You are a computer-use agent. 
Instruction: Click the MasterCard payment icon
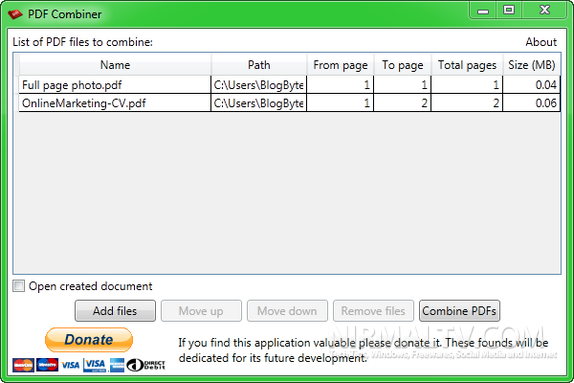(x=23, y=365)
